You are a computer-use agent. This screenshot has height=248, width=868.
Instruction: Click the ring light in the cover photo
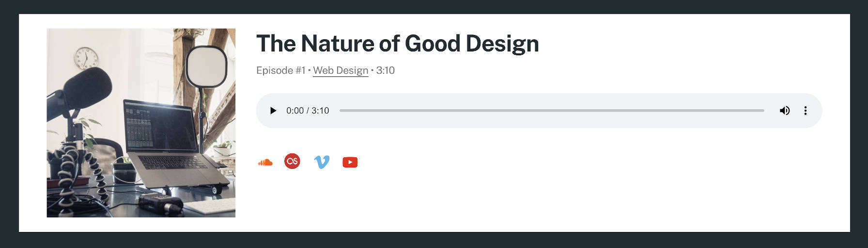pyautogui.click(x=206, y=66)
